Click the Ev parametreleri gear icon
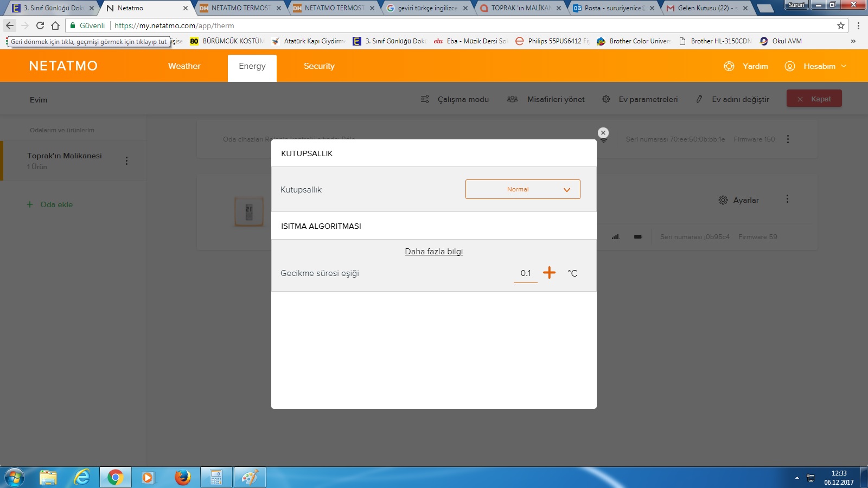 [x=607, y=99]
